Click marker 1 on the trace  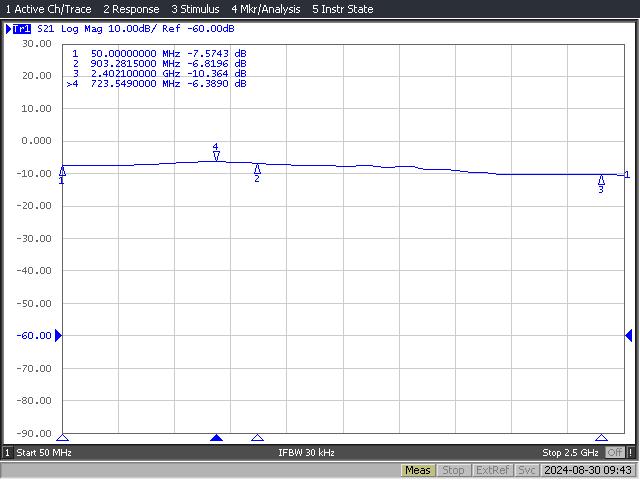(62, 174)
